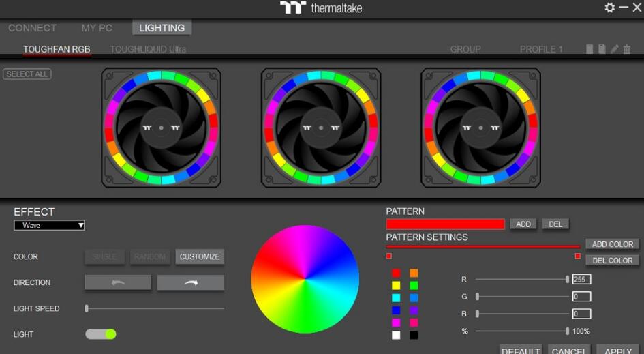
Task: Click the profile paste clipboard icon
Action: point(602,49)
